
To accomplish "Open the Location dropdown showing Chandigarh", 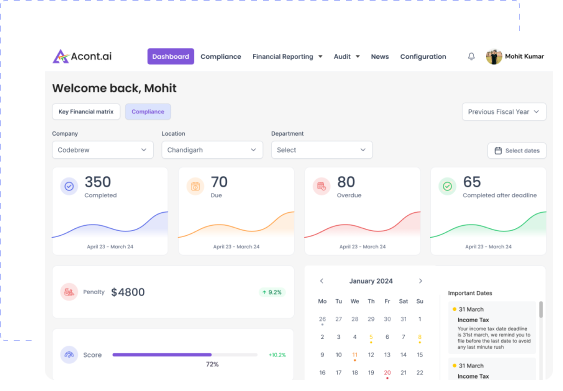I will coord(212,150).
